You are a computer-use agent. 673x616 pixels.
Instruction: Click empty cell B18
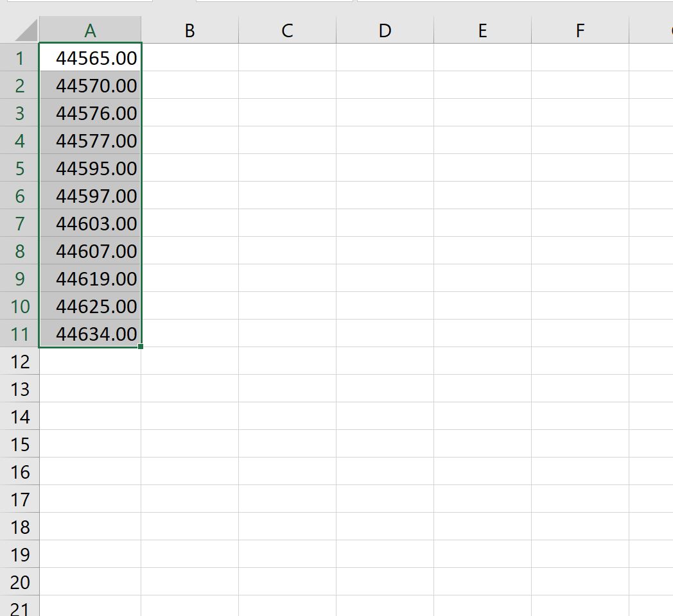click(189, 526)
